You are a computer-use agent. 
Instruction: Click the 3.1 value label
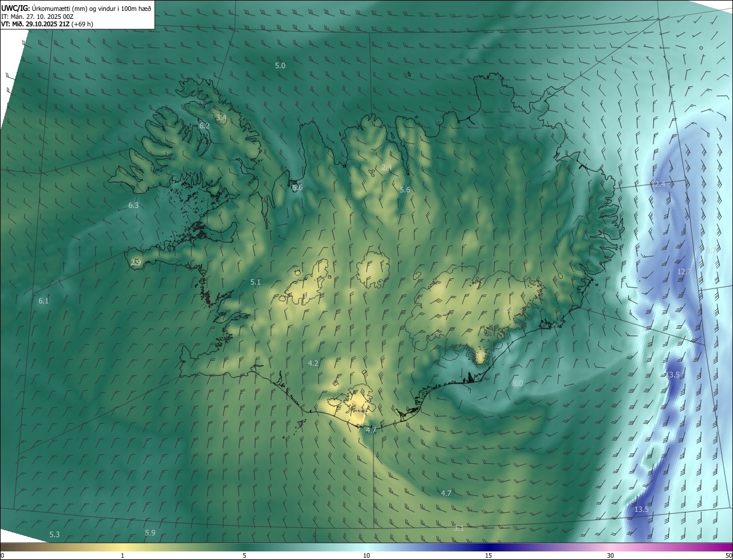458,529
